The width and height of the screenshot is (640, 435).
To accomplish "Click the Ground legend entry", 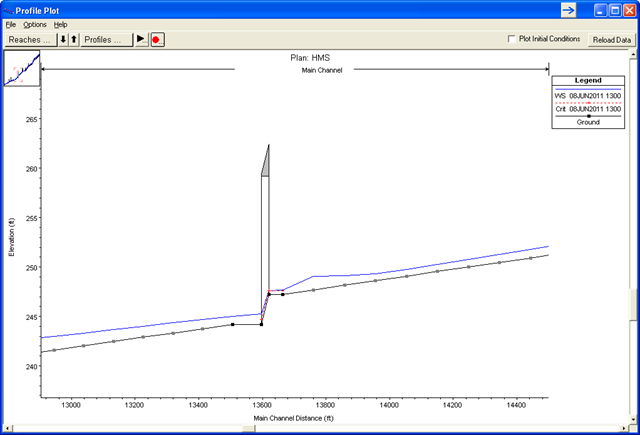I will [x=588, y=120].
